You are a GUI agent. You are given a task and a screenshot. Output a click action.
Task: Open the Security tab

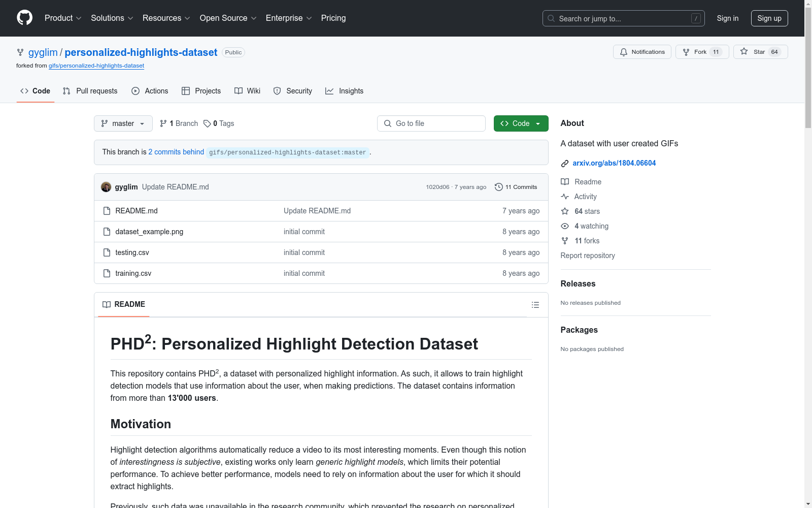click(293, 91)
